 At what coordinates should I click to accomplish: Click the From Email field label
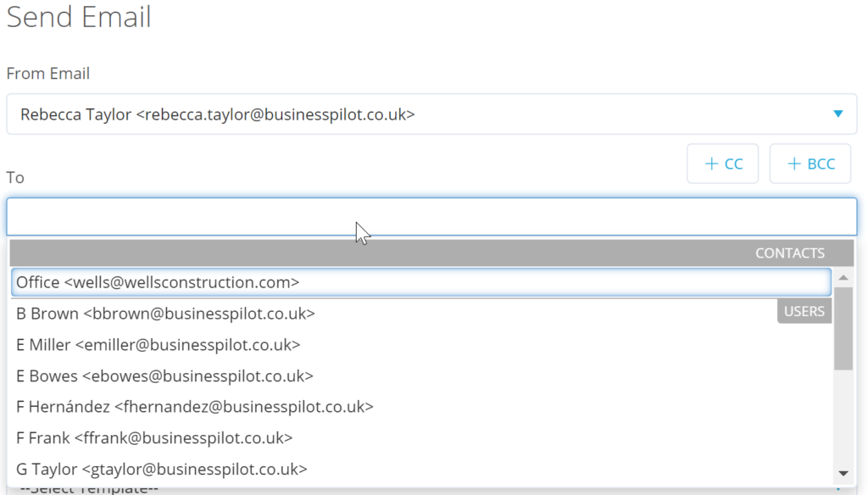tap(48, 74)
